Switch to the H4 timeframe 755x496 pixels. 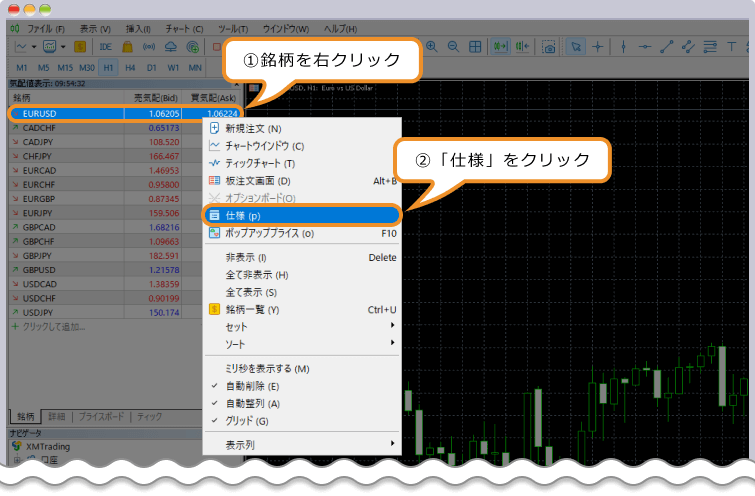[130, 68]
